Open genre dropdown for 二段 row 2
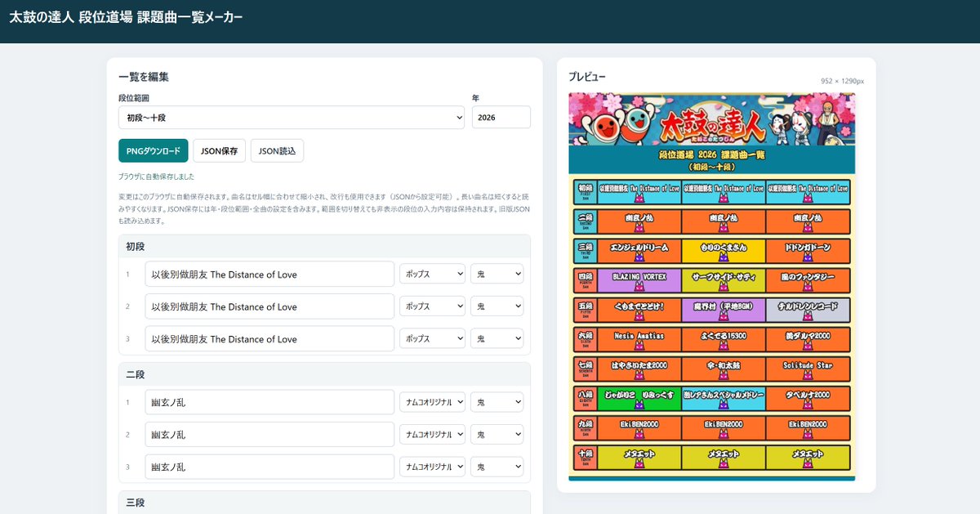Screen dimensions: 980x514 coord(432,435)
